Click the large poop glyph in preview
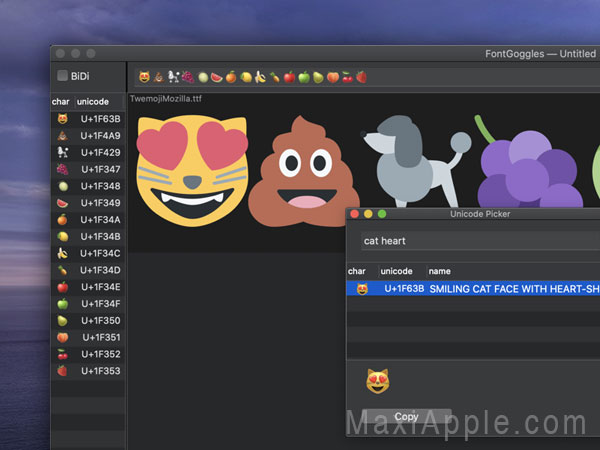The width and height of the screenshot is (600, 450). [304, 172]
